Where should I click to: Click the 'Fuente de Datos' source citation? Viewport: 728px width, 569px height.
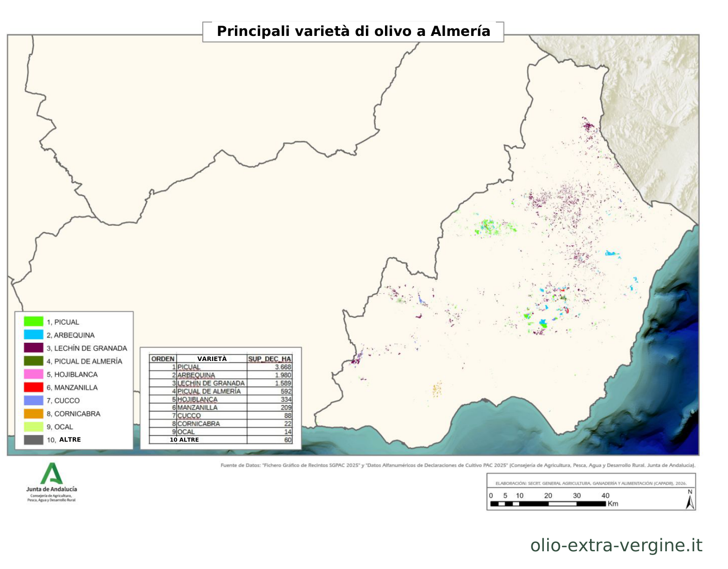click(x=458, y=465)
